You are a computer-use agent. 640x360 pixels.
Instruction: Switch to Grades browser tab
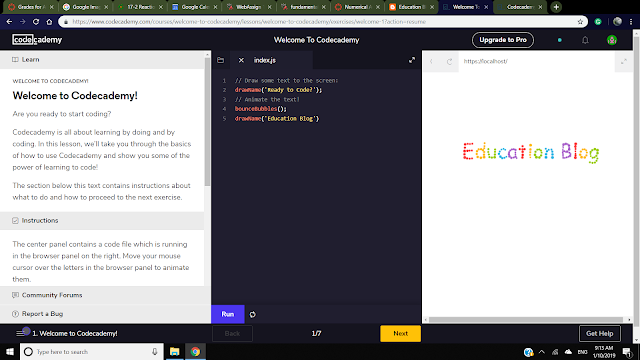(31, 7)
